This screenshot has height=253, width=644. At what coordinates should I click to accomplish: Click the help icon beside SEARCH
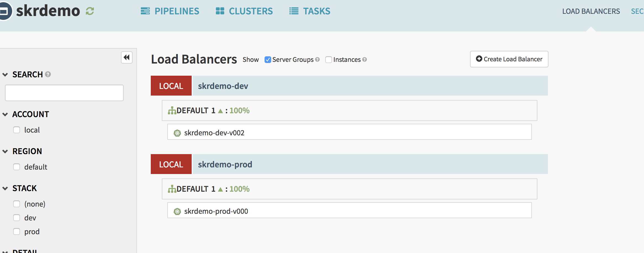(48, 74)
